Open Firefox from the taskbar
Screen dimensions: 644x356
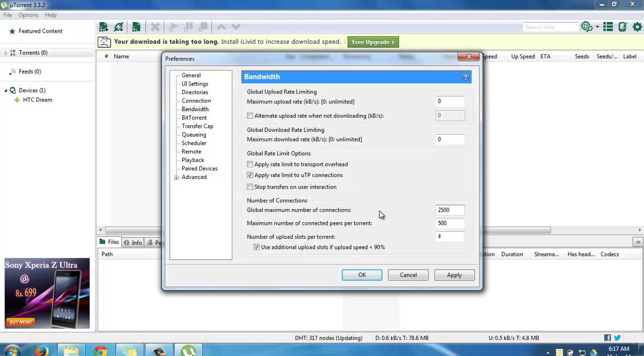[x=42, y=351]
